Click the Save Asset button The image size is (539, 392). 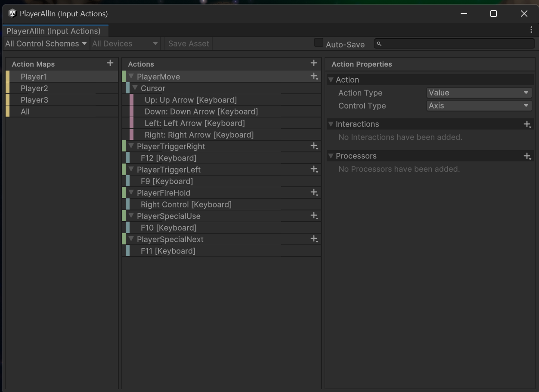click(188, 43)
